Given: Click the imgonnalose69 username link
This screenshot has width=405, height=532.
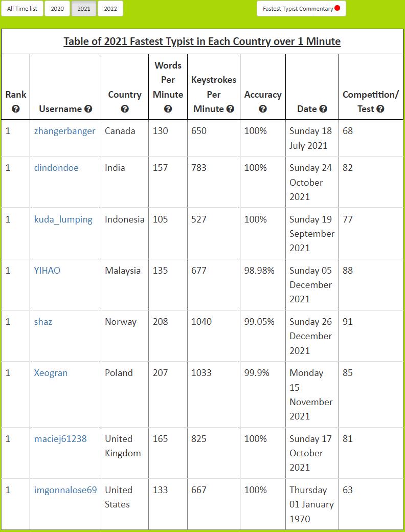Looking at the screenshot, I should [x=65, y=490].
